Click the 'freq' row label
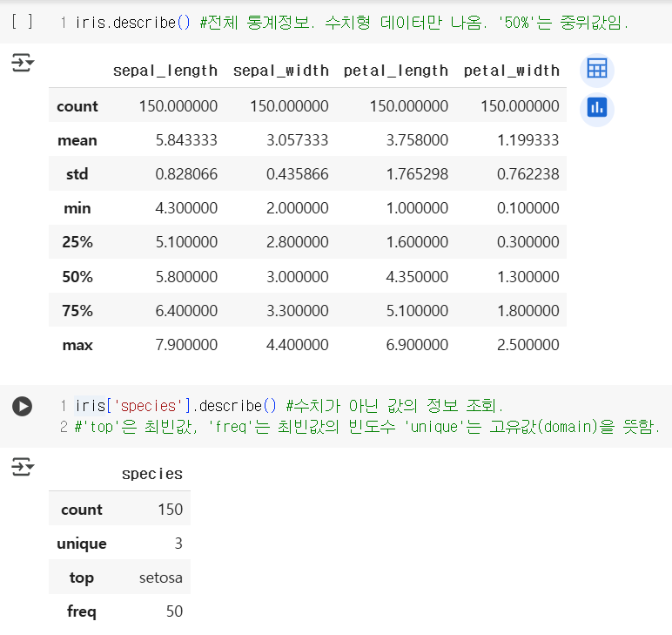Image resolution: width=672 pixels, height=635 pixels. [82, 611]
